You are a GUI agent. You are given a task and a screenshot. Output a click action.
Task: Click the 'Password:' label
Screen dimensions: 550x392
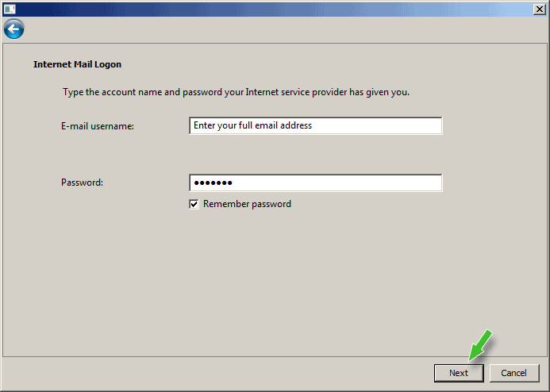[x=83, y=183]
